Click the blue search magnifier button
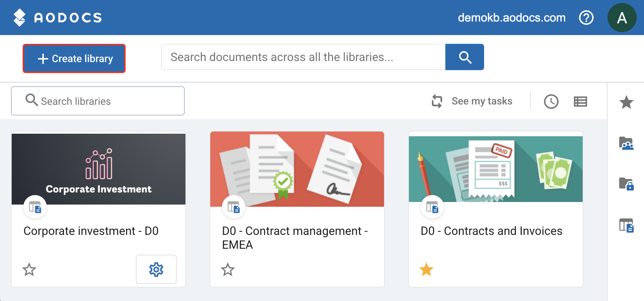This screenshot has width=644, height=301. (465, 57)
